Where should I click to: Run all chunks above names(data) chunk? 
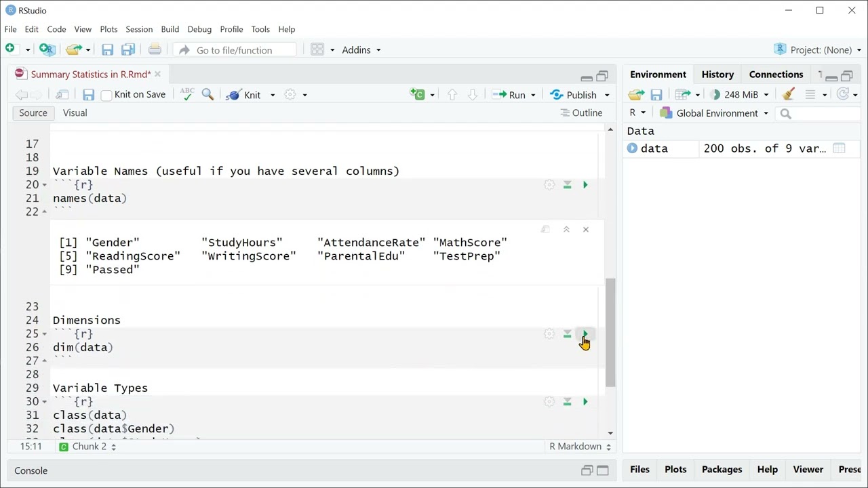(x=567, y=184)
